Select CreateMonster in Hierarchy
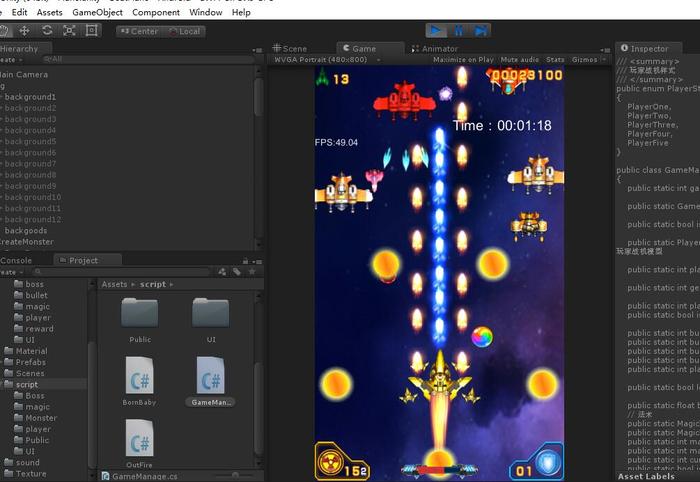This screenshot has height=482, width=700. coord(27,242)
